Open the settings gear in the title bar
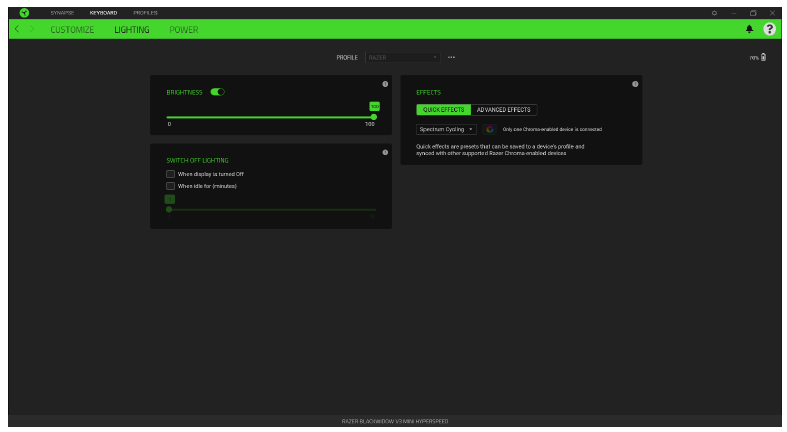The height and width of the screenshot is (432, 787). pos(714,13)
